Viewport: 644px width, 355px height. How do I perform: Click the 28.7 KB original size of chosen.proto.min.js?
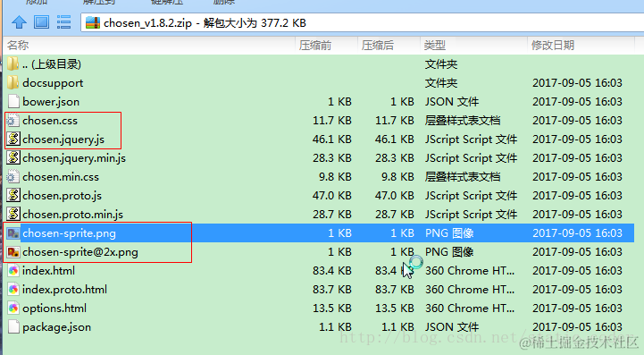click(x=332, y=215)
